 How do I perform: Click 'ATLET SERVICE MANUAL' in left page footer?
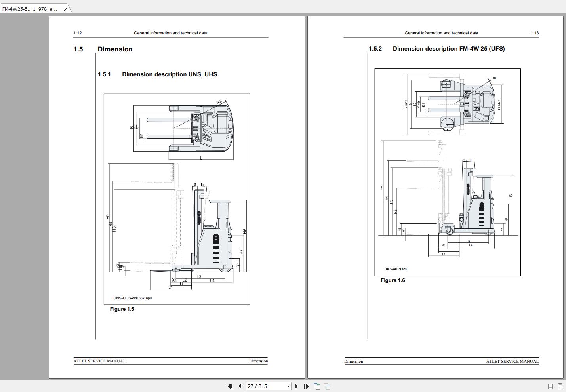(x=99, y=361)
